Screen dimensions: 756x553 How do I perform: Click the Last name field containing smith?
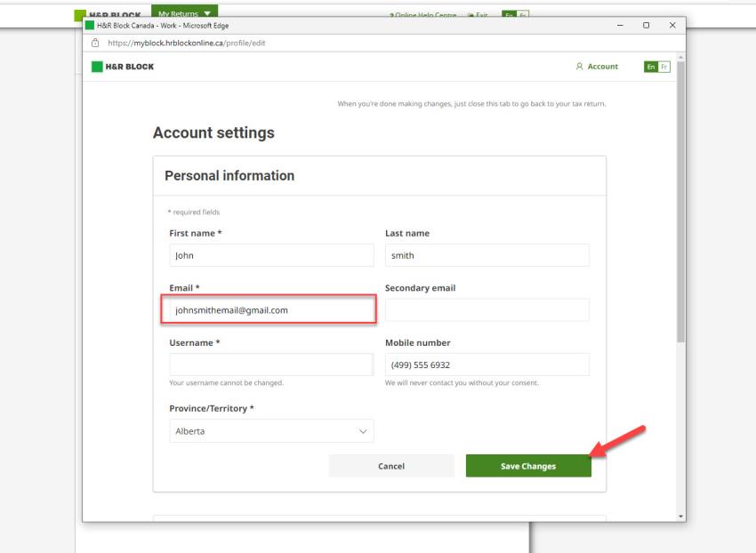pos(487,255)
